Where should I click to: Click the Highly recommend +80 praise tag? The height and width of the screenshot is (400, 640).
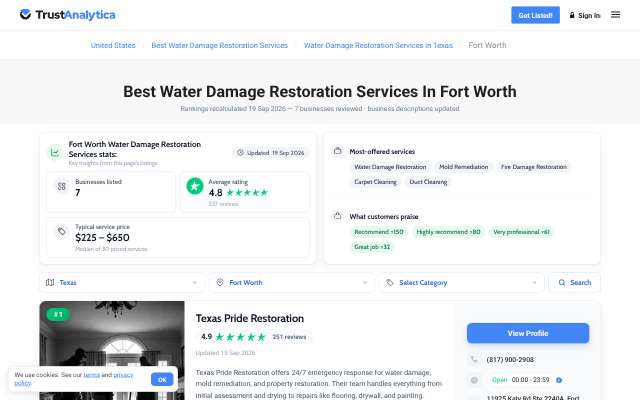[448, 232]
